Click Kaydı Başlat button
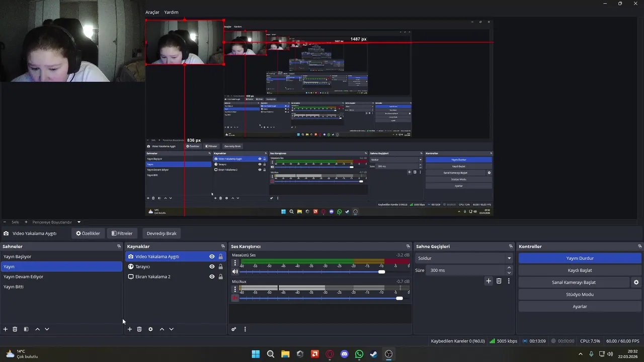The width and height of the screenshot is (644, 362). pos(580,270)
